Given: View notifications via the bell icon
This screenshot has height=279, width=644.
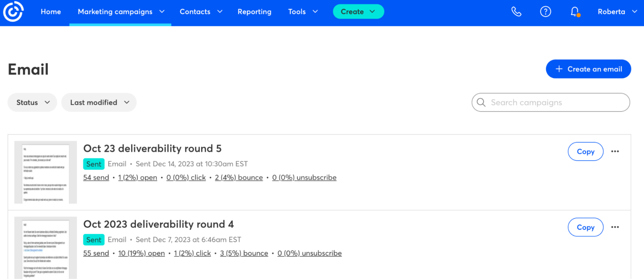Looking at the screenshot, I should point(574,11).
